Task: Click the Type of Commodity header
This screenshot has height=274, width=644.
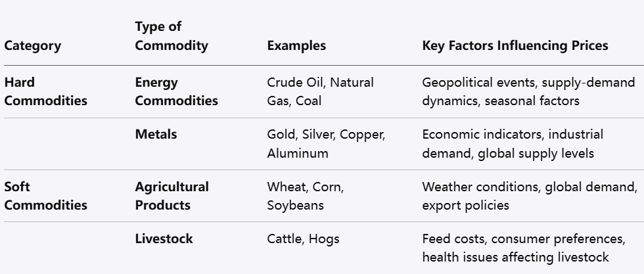Action: (x=171, y=36)
